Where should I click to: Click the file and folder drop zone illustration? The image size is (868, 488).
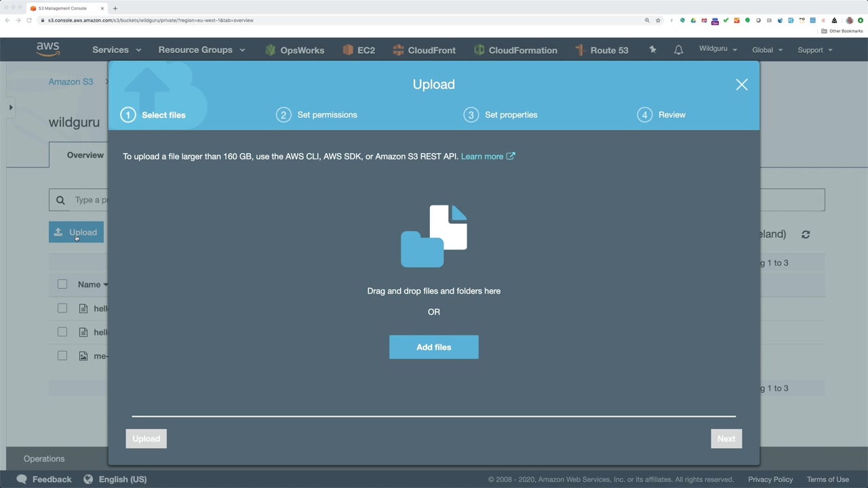[x=434, y=236]
